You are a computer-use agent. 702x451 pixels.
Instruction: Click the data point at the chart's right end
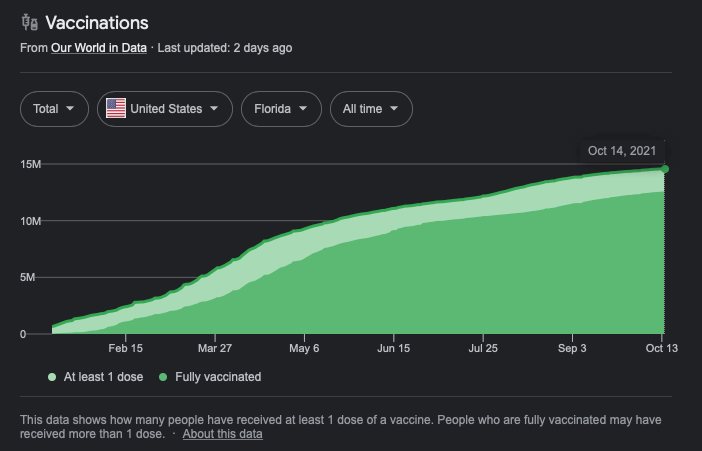click(x=665, y=168)
